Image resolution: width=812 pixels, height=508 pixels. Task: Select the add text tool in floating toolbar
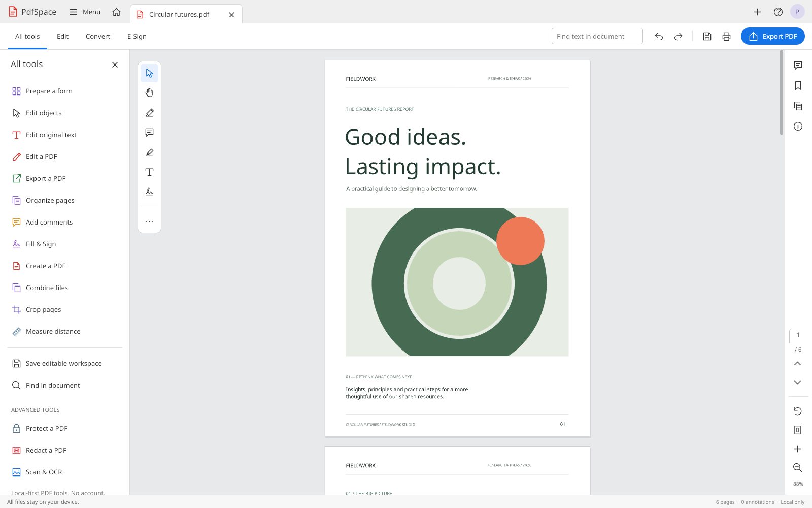pyautogui.click(x=149, y=172)
